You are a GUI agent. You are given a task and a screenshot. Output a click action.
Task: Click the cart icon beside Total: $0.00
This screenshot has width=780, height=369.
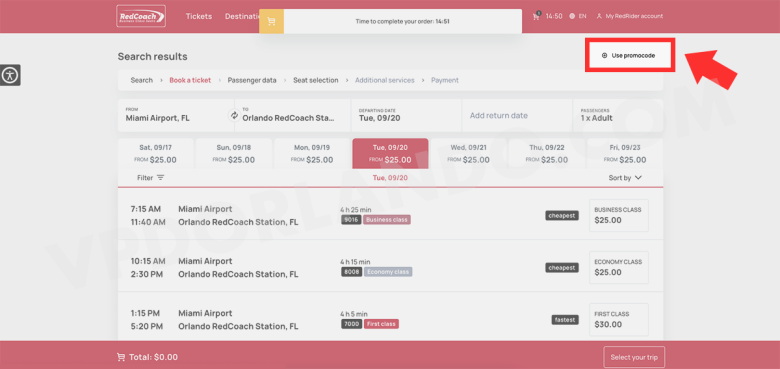click(121, 357)
